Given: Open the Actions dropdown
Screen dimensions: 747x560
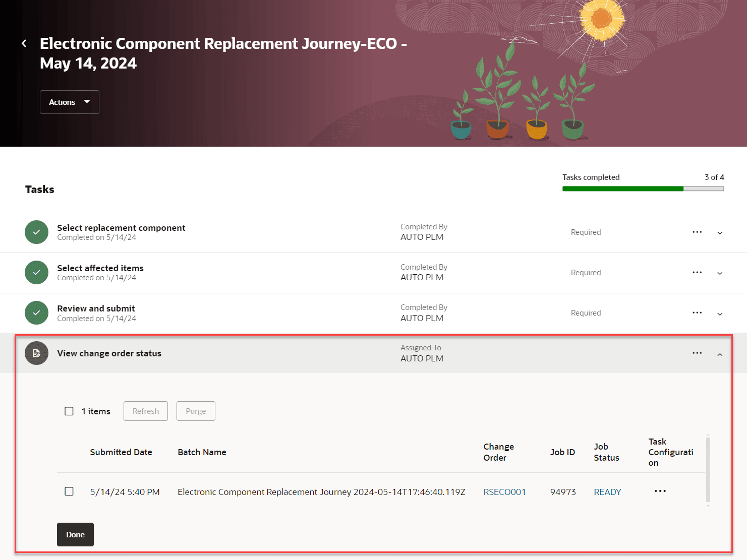Looking at the screenshot, I should tap(70, 102).
